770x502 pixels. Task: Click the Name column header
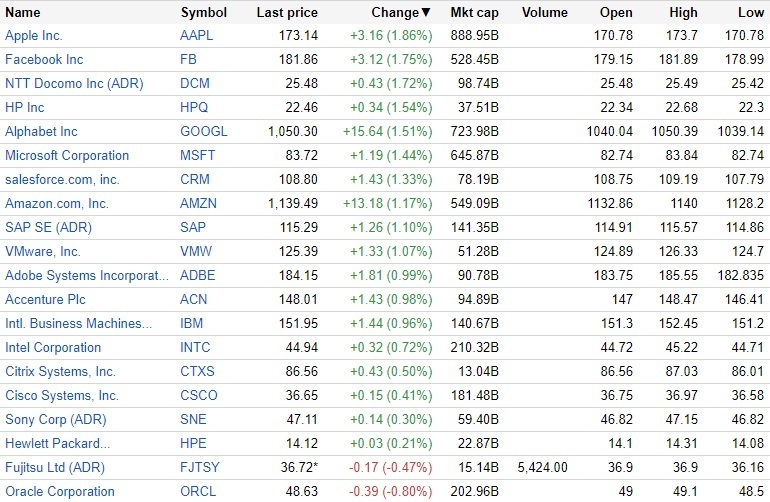pos(24,13)
